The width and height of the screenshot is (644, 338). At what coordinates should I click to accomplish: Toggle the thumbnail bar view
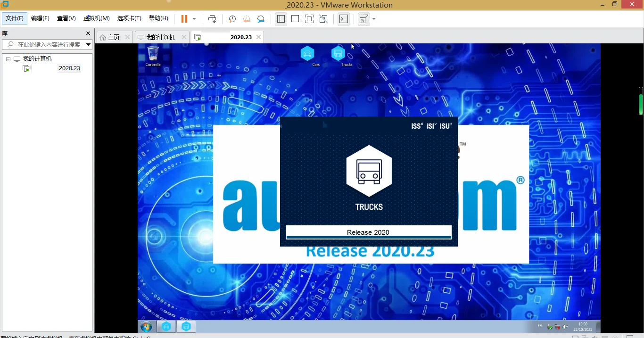tap(295, 19)
